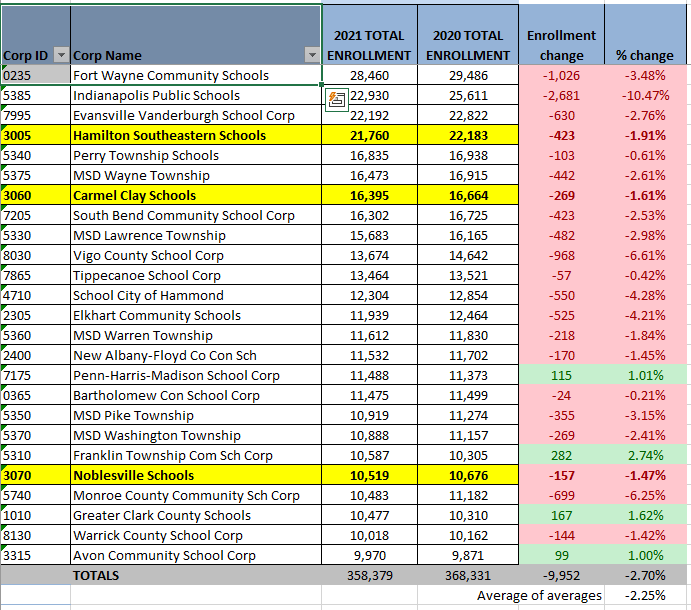Select MSD Lawrence Township cell
The image size is (691, 610).
coord(196,235)
